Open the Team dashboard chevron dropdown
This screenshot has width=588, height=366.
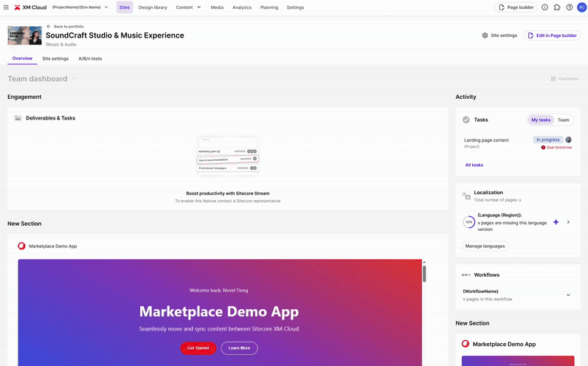[74, 79]
